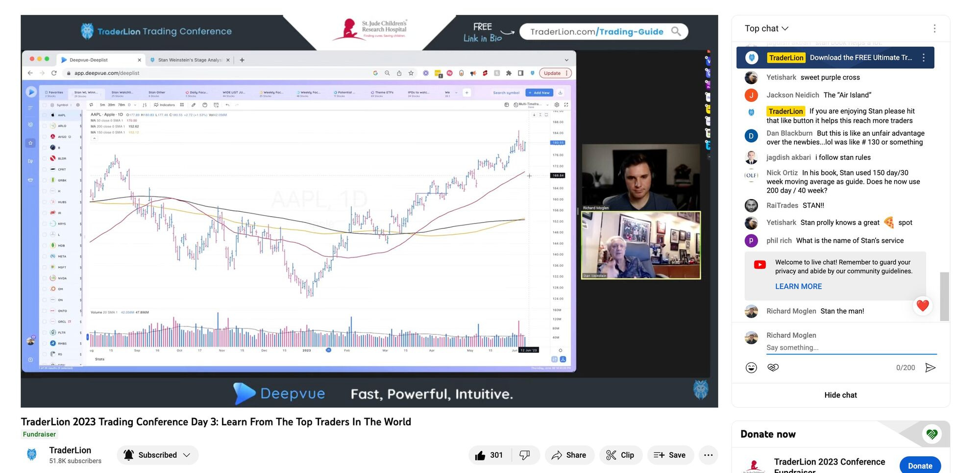Click browser back arrow in the video

[30, 73]
